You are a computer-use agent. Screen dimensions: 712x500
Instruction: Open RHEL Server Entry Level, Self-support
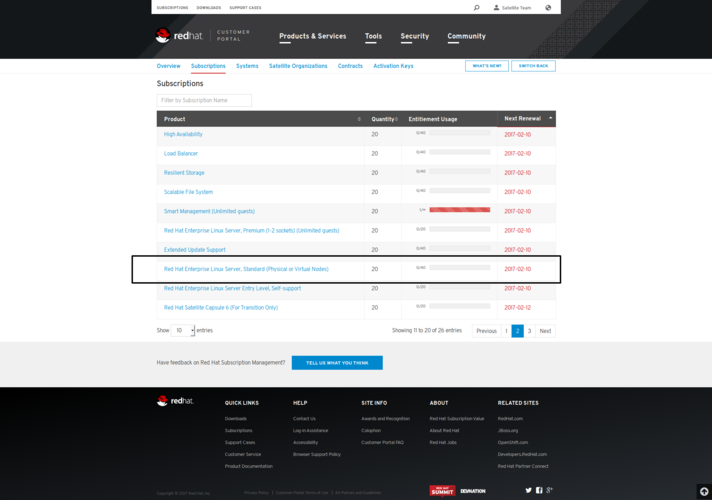[x=232, y=288]
